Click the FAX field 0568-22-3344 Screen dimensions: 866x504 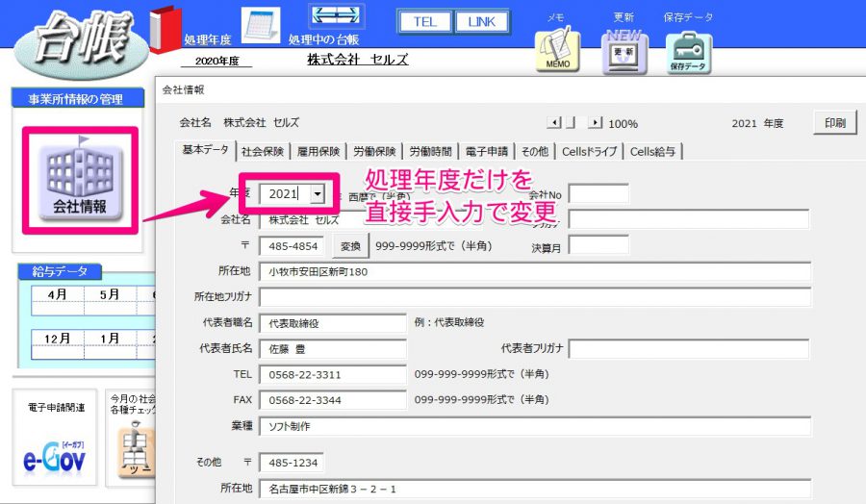pos(333,400)
